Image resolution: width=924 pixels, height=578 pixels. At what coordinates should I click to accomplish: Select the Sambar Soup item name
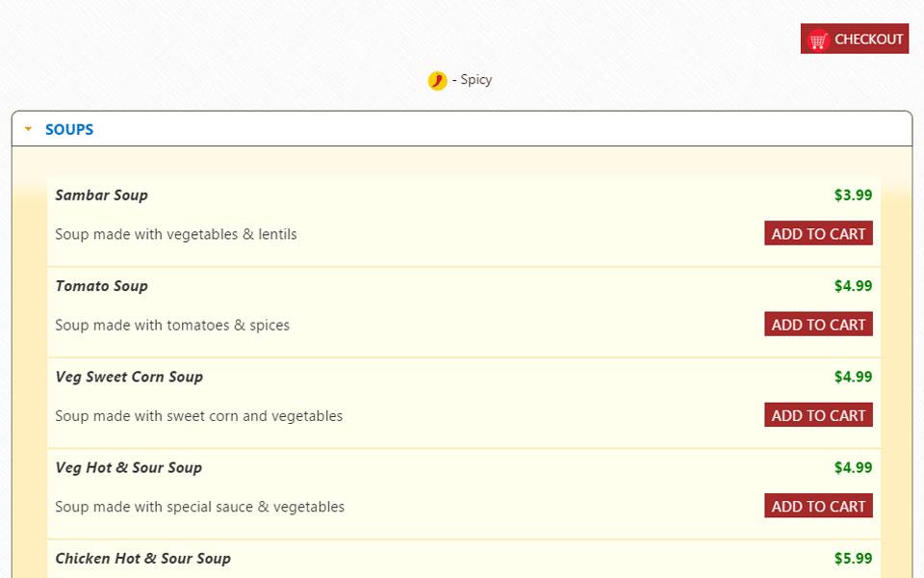pos(101,195)
